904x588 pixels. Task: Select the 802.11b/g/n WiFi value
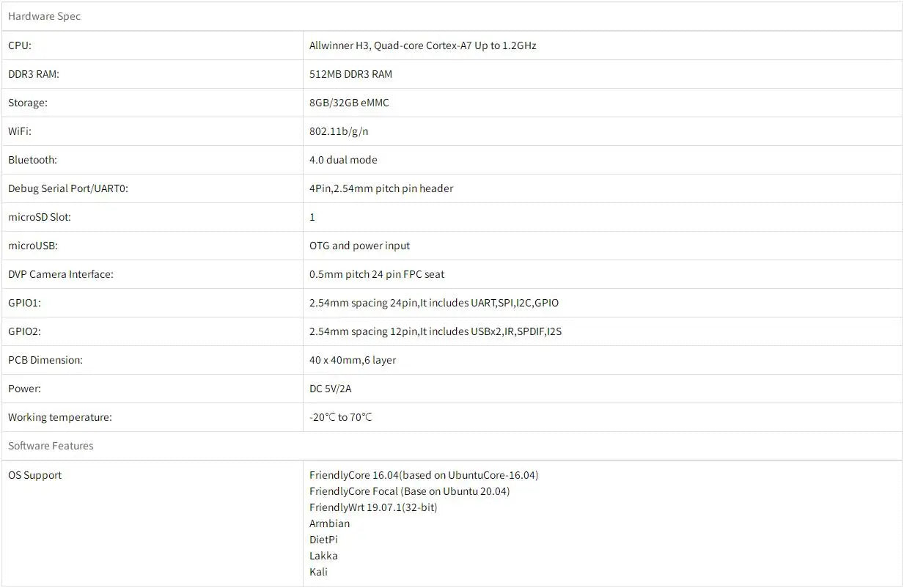339,131
